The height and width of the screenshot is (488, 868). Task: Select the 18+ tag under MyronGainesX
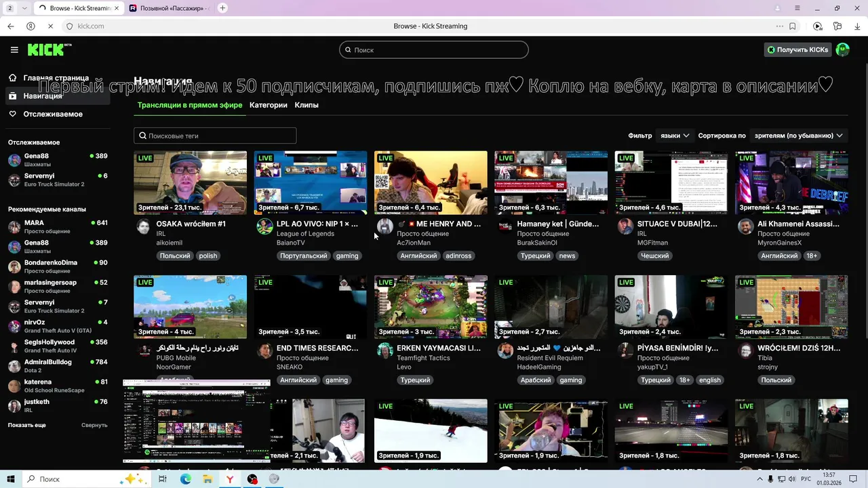812,256
